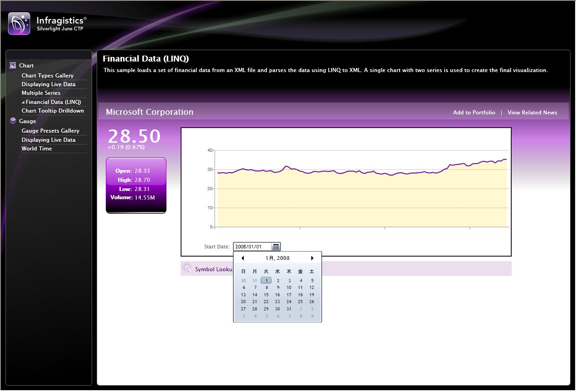Select January 1 in calendar
576x392 pixels.
(266, 281)
